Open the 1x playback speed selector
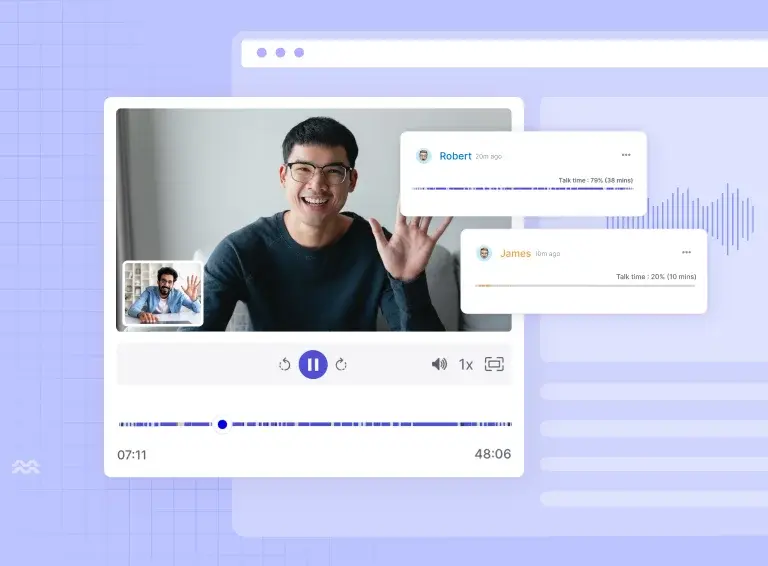This screenshot has width=768, height=566. pos(466,365)
